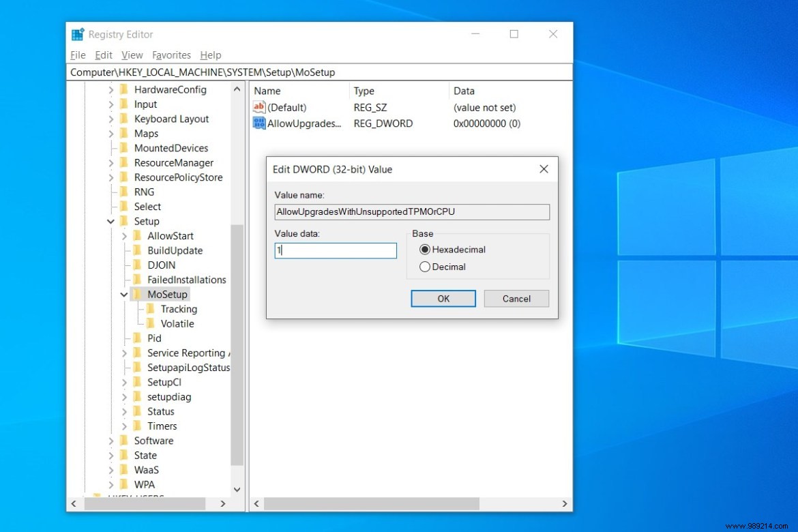This screenshot has height=532, width=798.
Task: Open the Favorites menu
Action: 171,55
